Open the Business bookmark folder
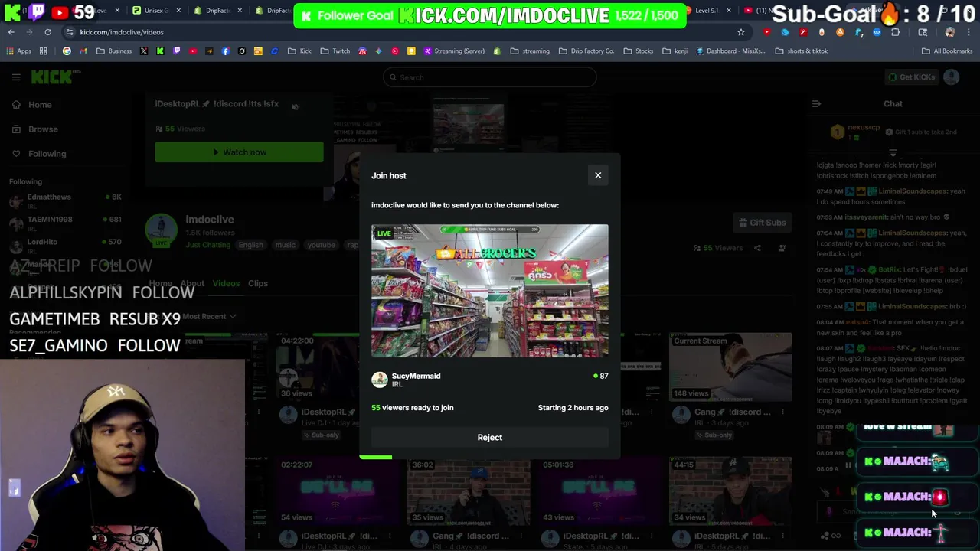This screenshot has height=551, width=980. (x=114, y=51)
